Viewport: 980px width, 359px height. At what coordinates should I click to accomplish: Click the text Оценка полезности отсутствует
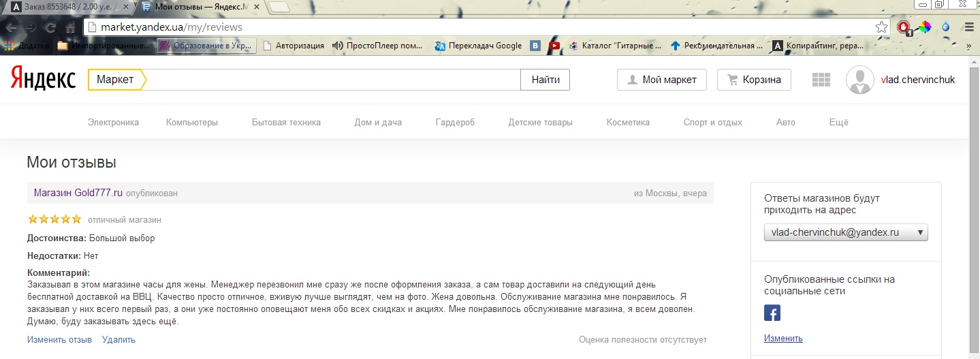click(643, 339)
